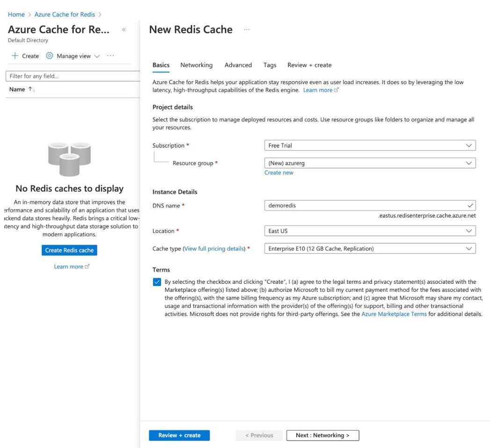This screenshot has width=490, height=448.
Task: Click ellipsis next to New Redis Cache title
Action: pos(247,29)
